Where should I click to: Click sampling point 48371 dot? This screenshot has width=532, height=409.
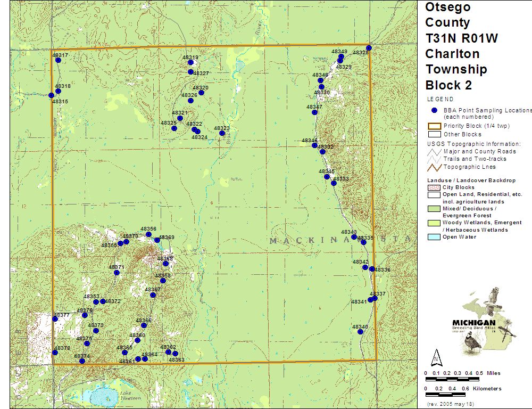click(x=117, y=273)
